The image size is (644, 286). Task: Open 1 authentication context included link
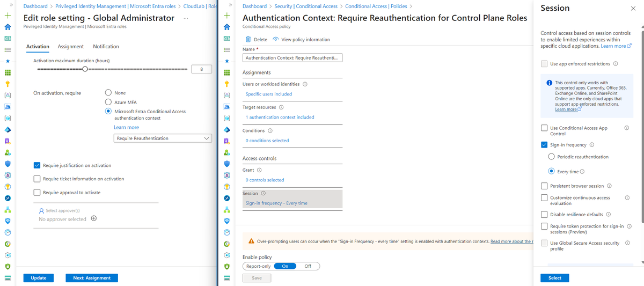pyautogui.click(x=280, y=117)
